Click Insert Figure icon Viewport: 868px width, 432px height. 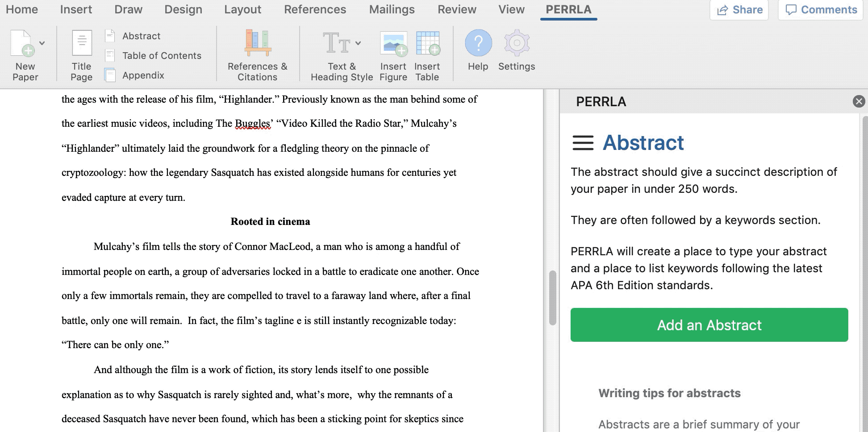(x=393, y=44)
